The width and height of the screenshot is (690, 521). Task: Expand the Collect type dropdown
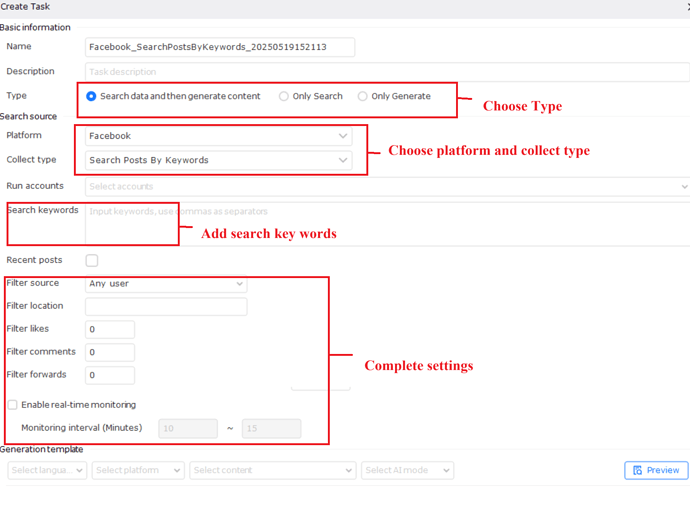218,160
